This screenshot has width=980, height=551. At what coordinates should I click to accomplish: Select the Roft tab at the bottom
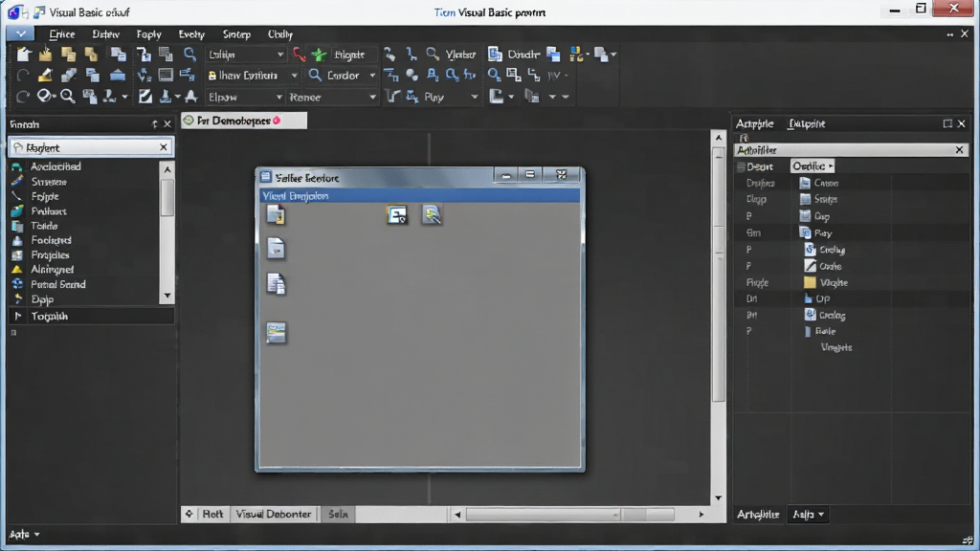click(212, 514)
